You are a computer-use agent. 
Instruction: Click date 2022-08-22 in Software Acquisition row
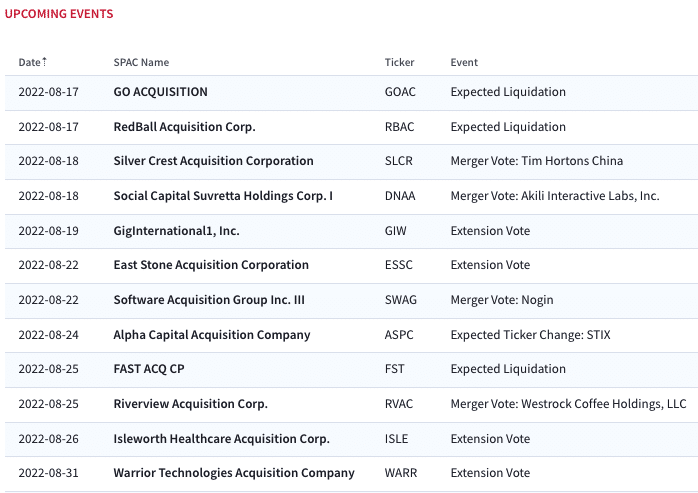click(x=49, y=300)
